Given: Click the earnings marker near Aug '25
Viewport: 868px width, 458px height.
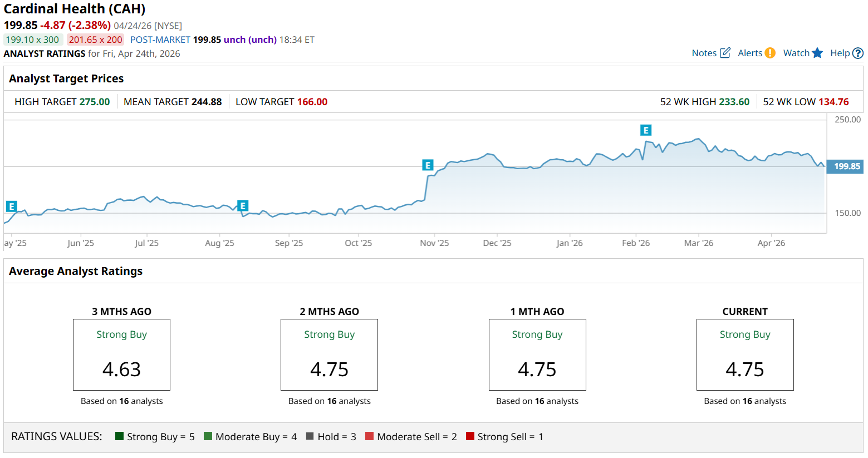Looking at the screenshot, I should (243, 206).
